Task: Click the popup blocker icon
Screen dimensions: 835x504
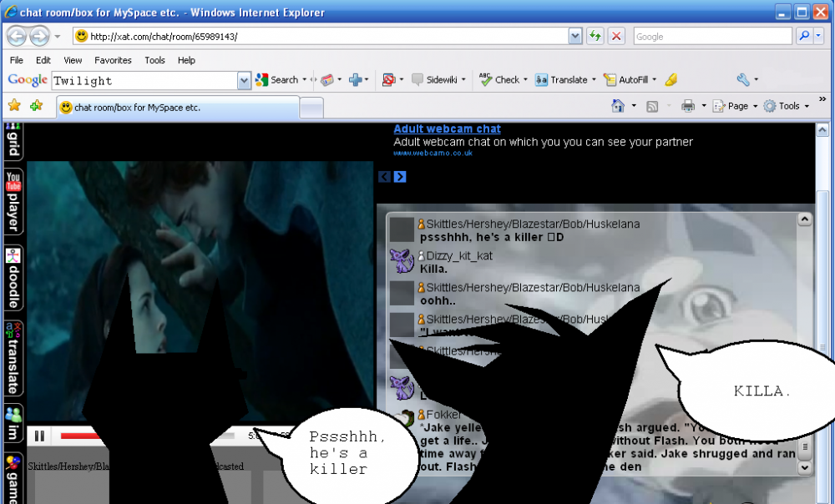Action: pos(389,80)
